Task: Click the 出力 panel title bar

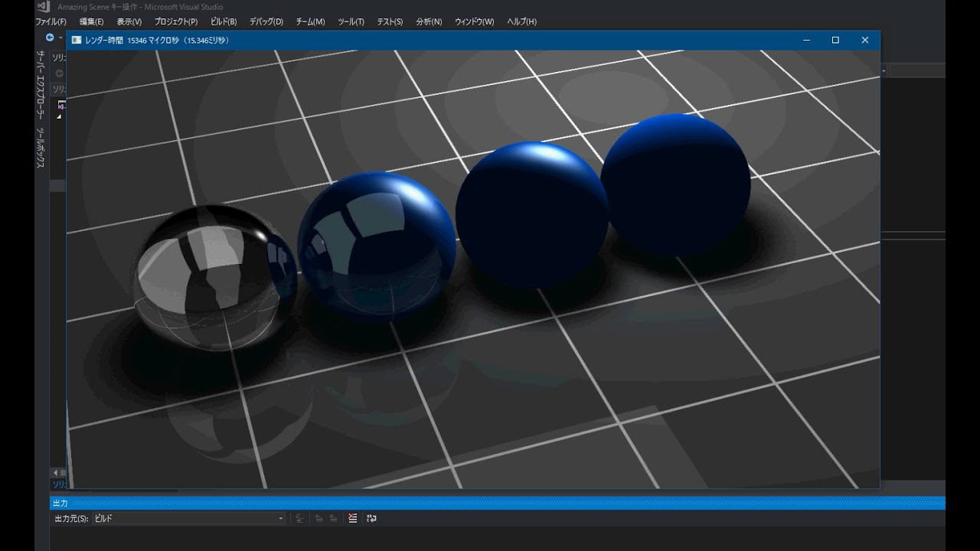Action: (x=498, y=503)
